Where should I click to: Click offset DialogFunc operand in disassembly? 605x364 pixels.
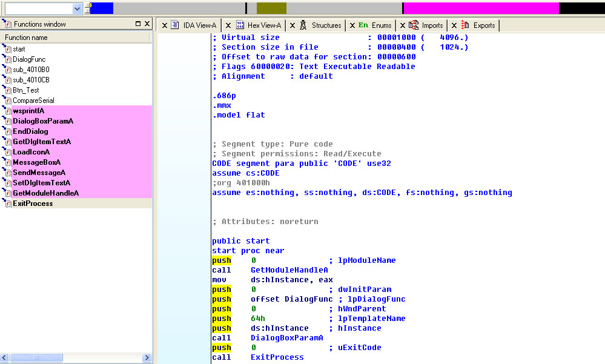click(292, 299)
